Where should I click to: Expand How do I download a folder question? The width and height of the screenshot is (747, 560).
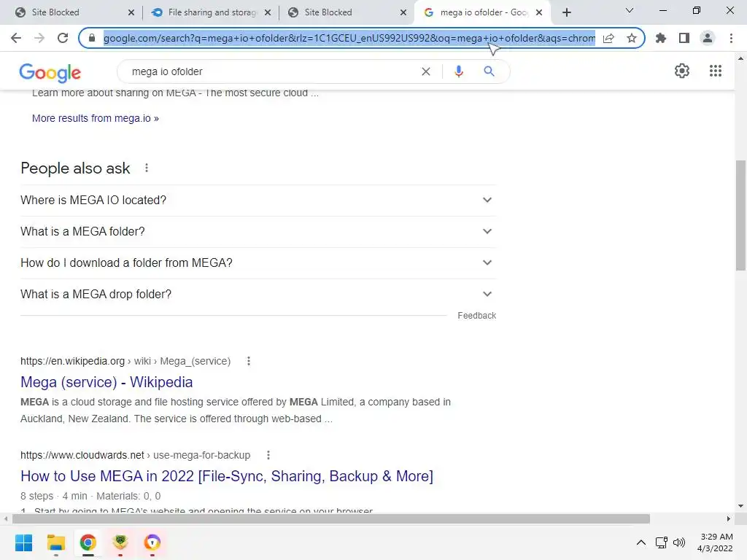tap(258, 263)
